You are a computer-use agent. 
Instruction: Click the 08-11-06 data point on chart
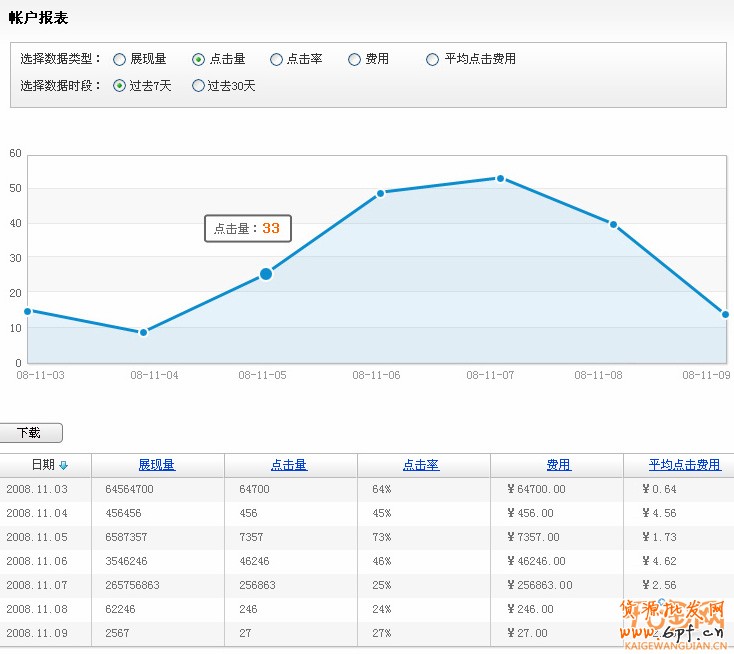pyautogui.click(x=381, y=193)
